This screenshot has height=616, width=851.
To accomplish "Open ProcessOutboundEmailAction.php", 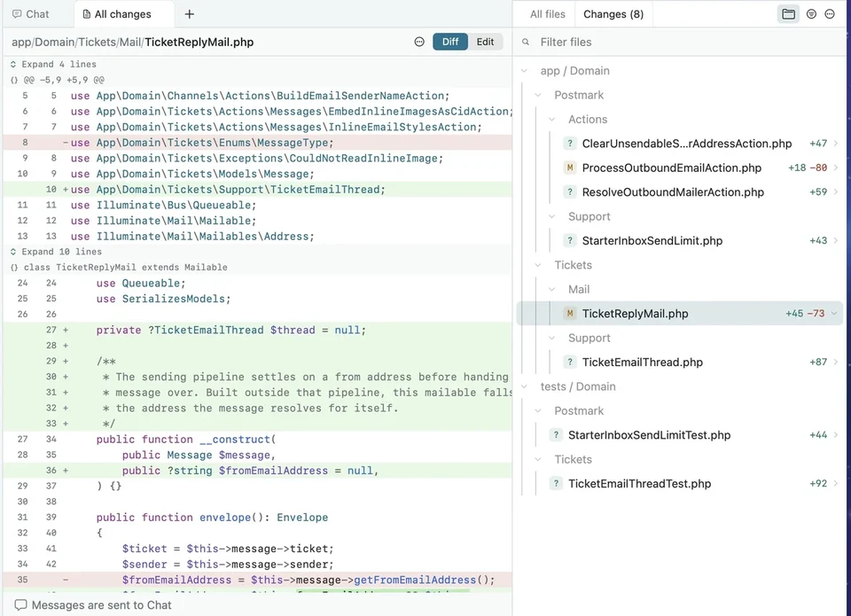I will click(671, 168).
